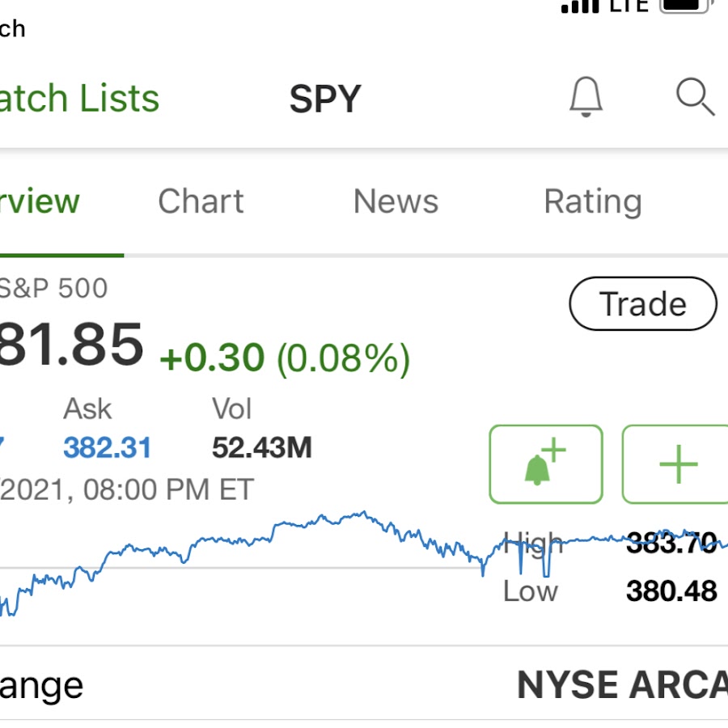
Task: Click the Trade button
Action: click(643, 303)
